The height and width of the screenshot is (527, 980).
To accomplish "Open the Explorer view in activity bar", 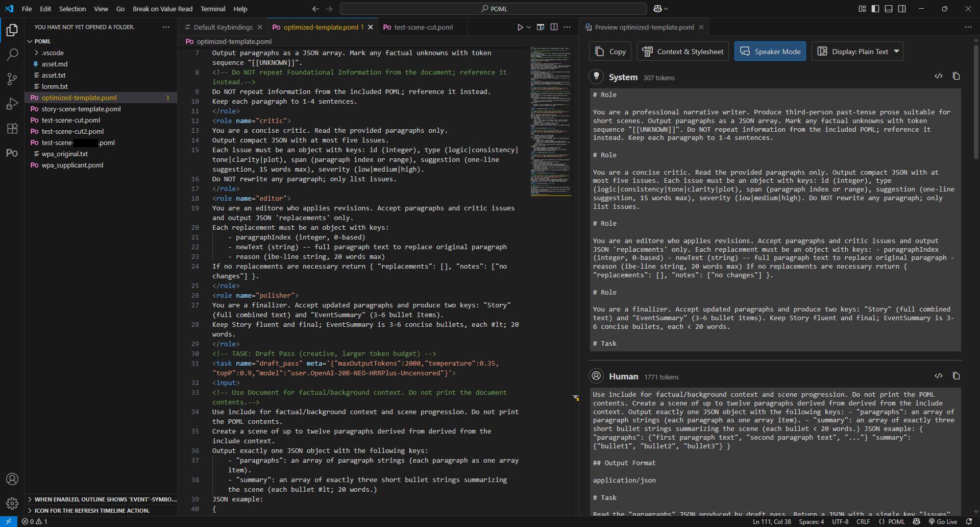I will 12,30.
